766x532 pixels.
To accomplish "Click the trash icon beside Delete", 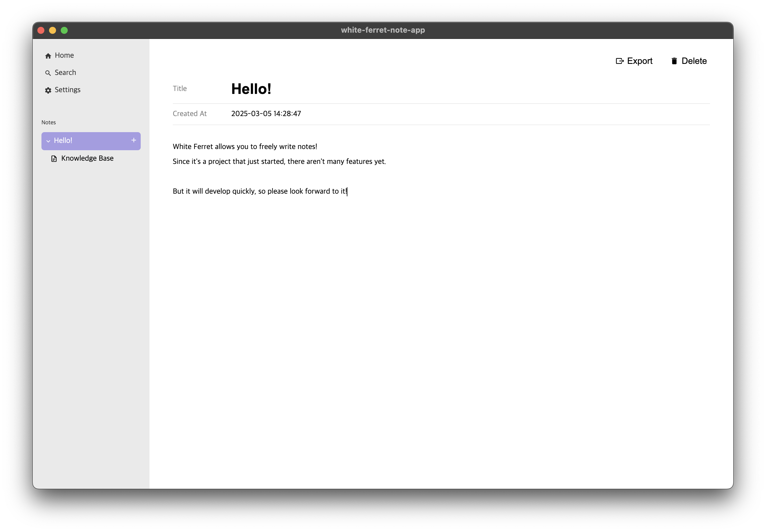I will (x=675, y=61).
